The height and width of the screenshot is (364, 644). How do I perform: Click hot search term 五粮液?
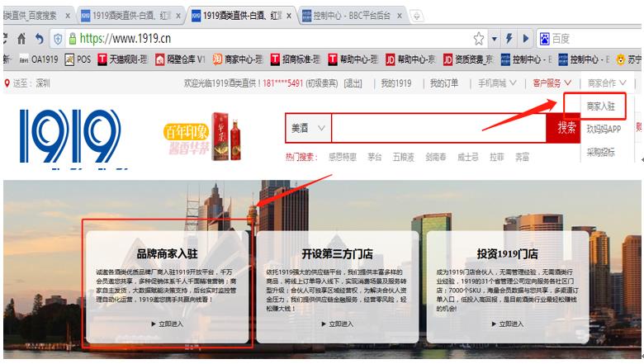pyautogui.click(x=403, y=157)
